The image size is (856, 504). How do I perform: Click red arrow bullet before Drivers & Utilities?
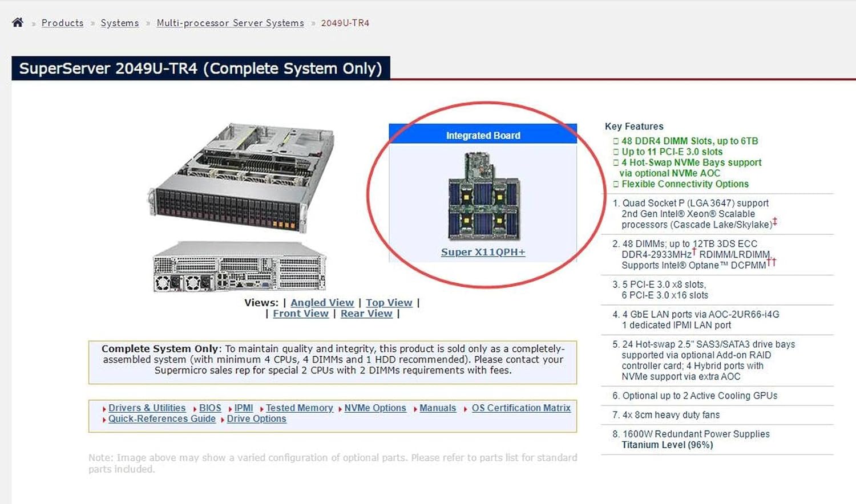104,409
